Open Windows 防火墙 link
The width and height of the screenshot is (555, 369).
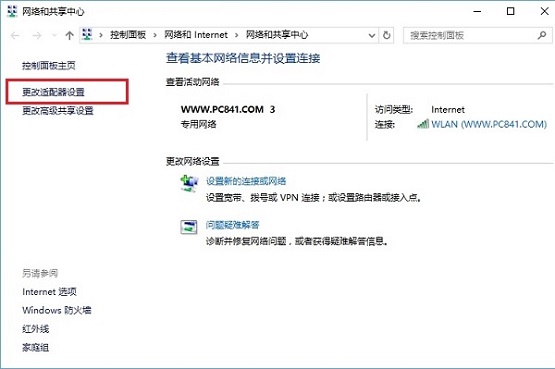(57, 310)
